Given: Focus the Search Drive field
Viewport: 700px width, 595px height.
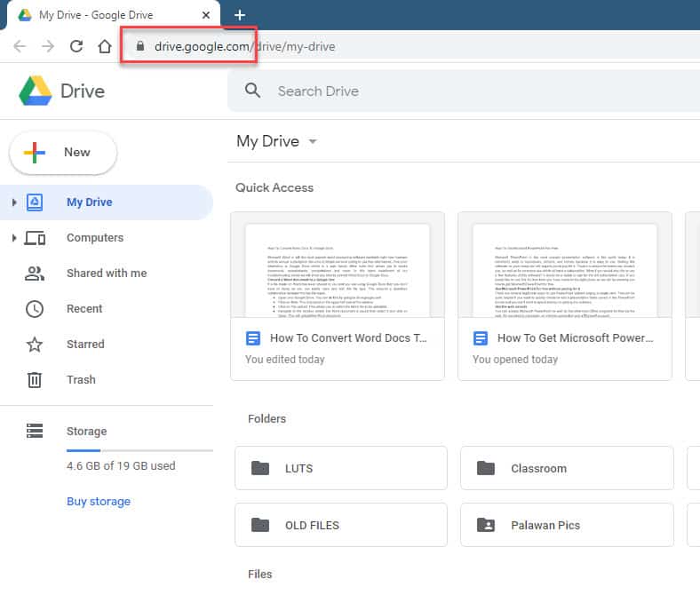Looking at the screenshot, I should click(x=464, y=91).
